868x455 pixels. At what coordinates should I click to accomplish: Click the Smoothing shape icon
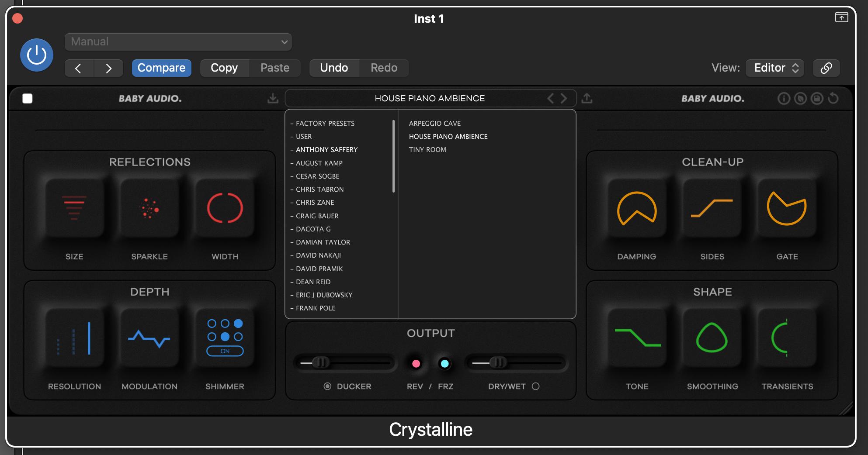[x=712, y=338]
